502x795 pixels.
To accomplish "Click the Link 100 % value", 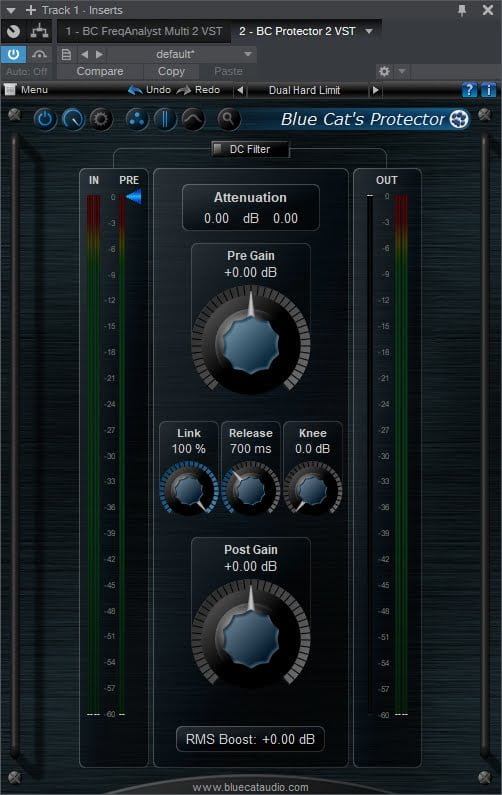I will pyautogui.click(x=189, y=449).
